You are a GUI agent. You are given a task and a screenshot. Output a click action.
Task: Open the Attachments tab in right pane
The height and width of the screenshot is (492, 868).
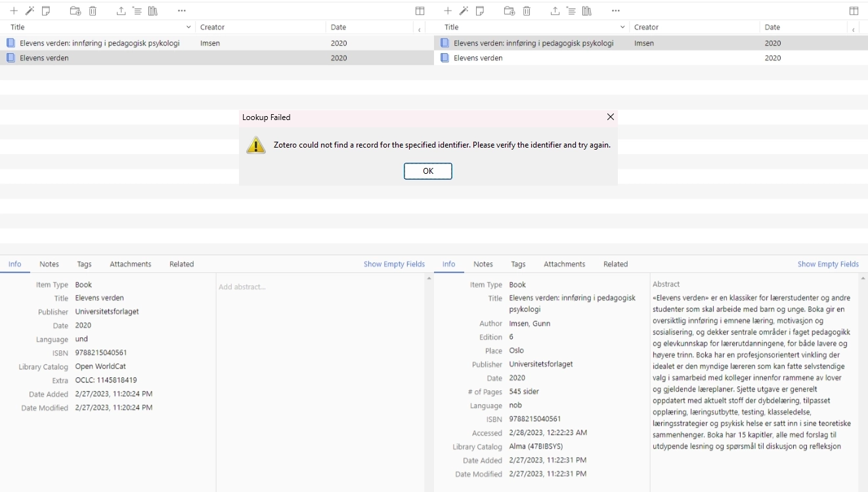pyautogui.click(x=564, y=264)
